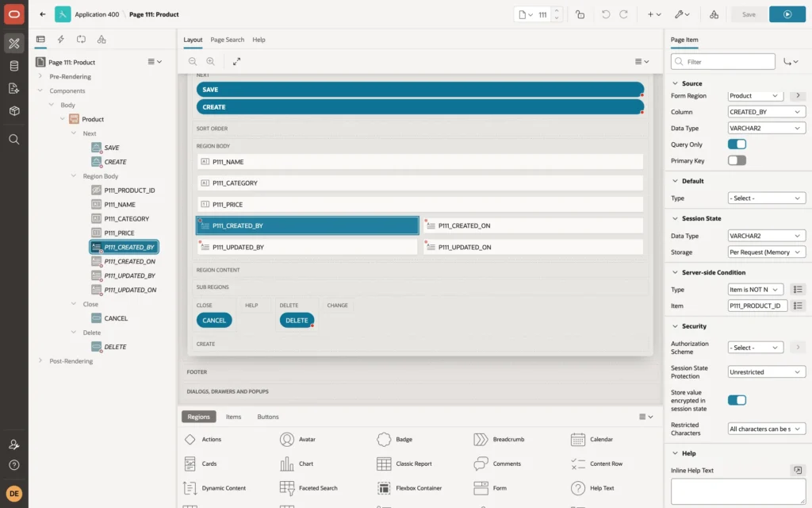This screenshot has height=508, width=812.
Task: Open Application 400 breadcrumb link
Action: (97, 14)
